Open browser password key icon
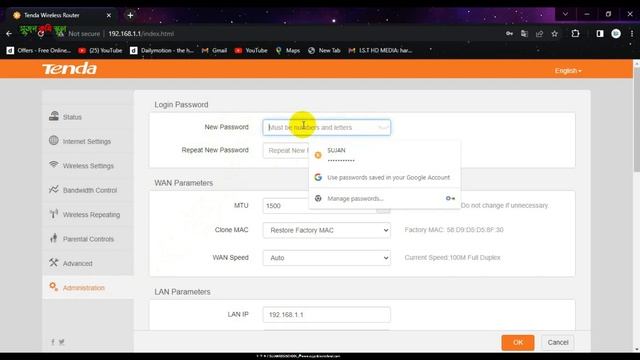 point(509,33)
